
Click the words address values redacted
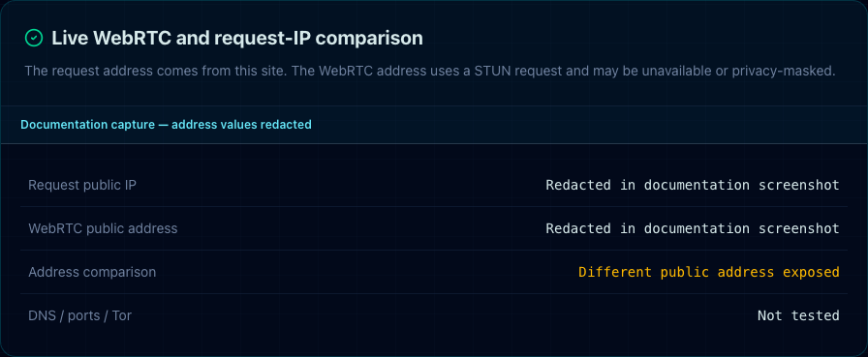(x=241, y=125)
